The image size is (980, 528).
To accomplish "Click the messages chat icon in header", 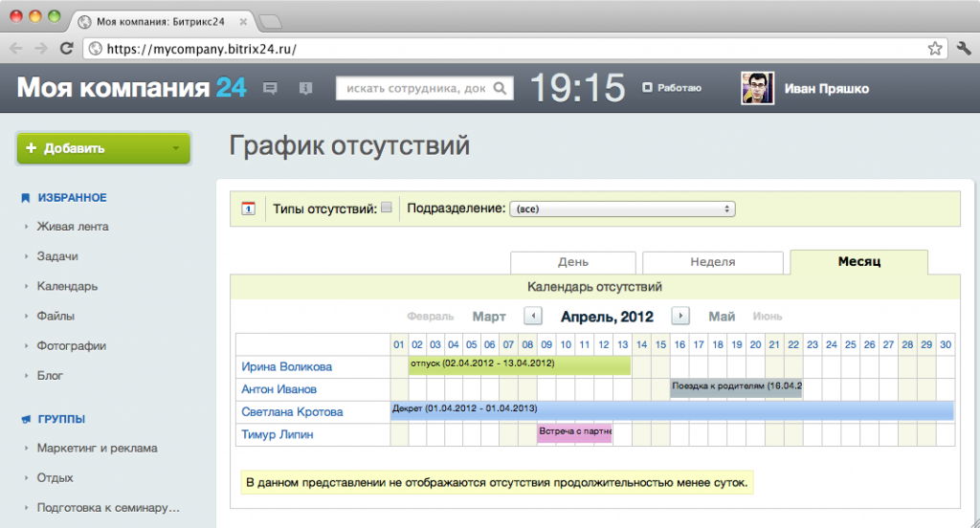I will coord(270,89).
